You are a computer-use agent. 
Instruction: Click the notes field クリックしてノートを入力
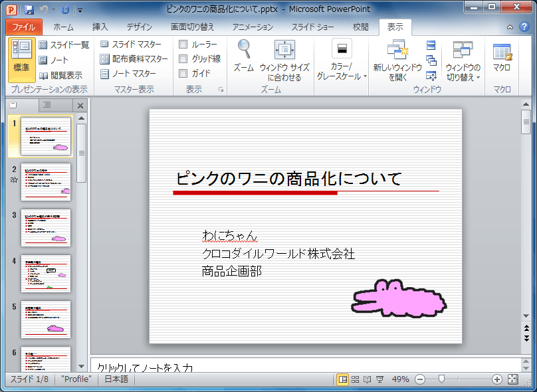(x=306, y=365)
